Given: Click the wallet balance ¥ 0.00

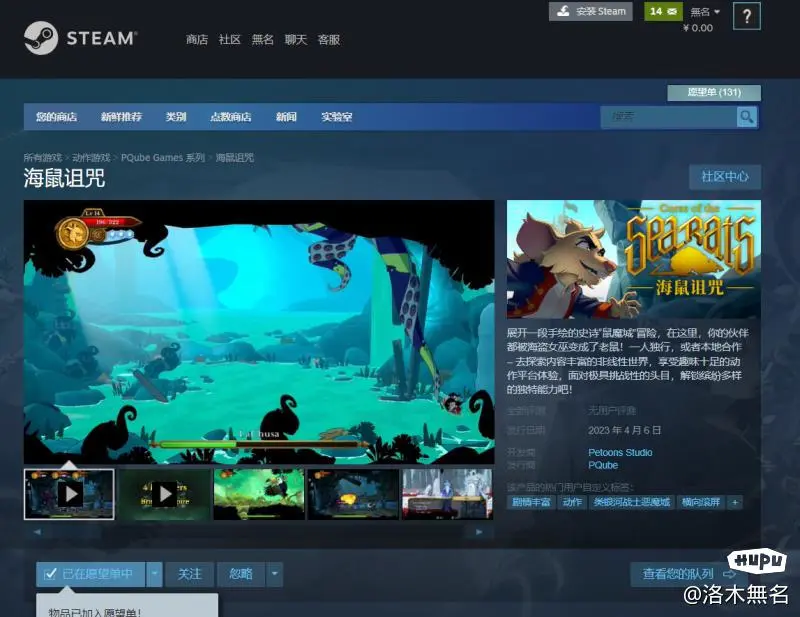Looking at the screenshot, I should pyautogui.click(x=698, y=28).
